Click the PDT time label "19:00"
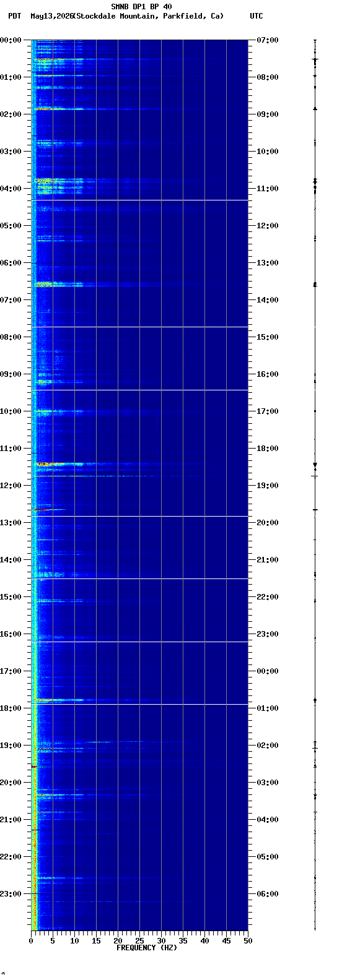The height and width of the screenshot is (980, 342). [x=11, y=746]
